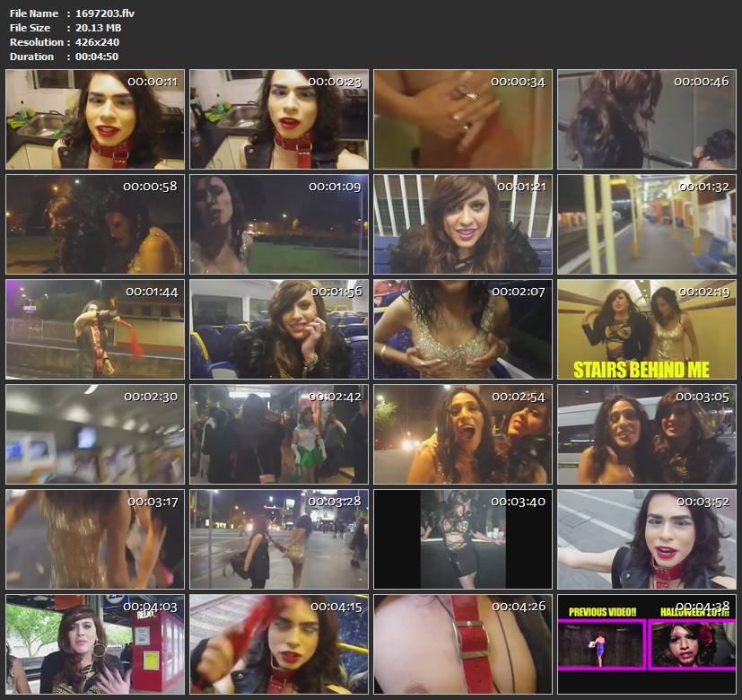Image resolution: width=742 pixels, height=700 pixels.
Task: Click the PREVIOUS VIDEO end-screen frame
Action: point(646,643)
